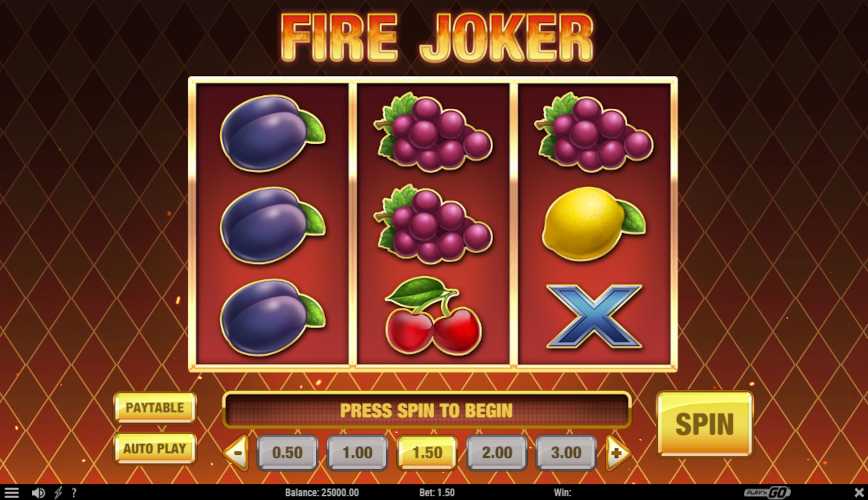Viewport: 868px width, 500px height.
Task: Select the 1.00 bet amount
Action: 357,452
